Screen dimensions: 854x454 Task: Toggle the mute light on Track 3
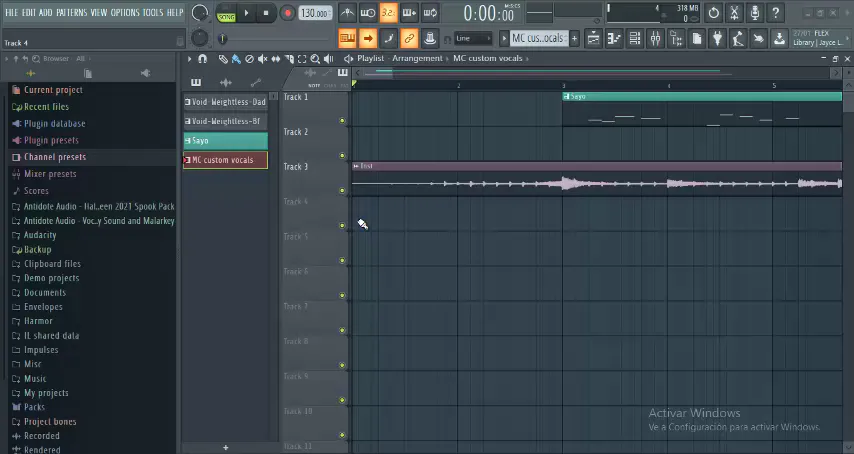(x=342, y=191)
